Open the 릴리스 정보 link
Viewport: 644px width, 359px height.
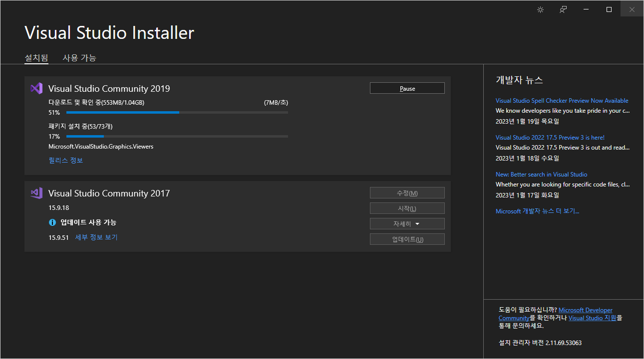pos(65,160)
